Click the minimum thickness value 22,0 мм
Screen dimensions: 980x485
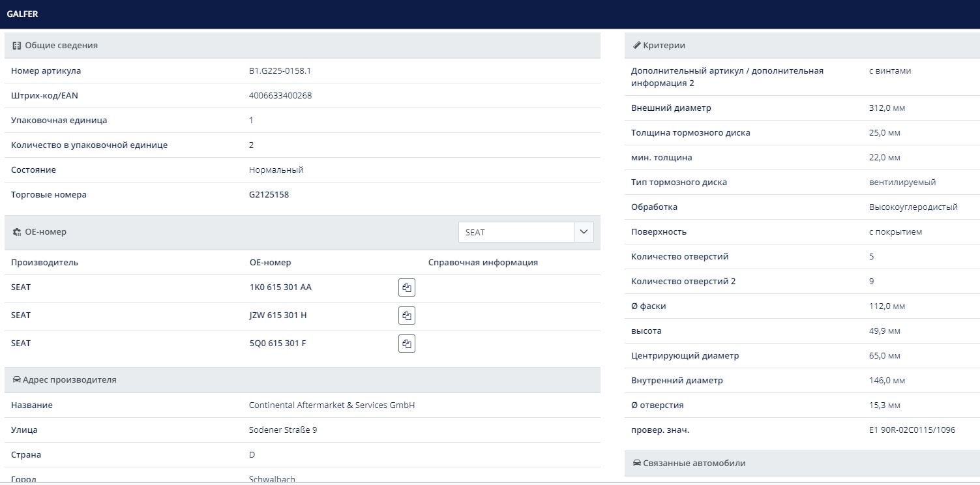884,157
